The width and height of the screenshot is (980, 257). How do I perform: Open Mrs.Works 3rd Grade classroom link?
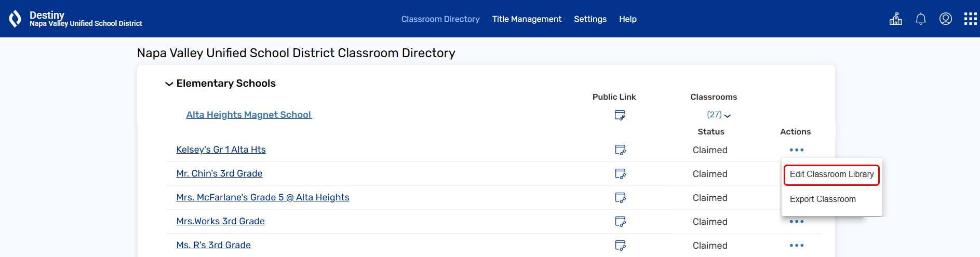(220, 221)
